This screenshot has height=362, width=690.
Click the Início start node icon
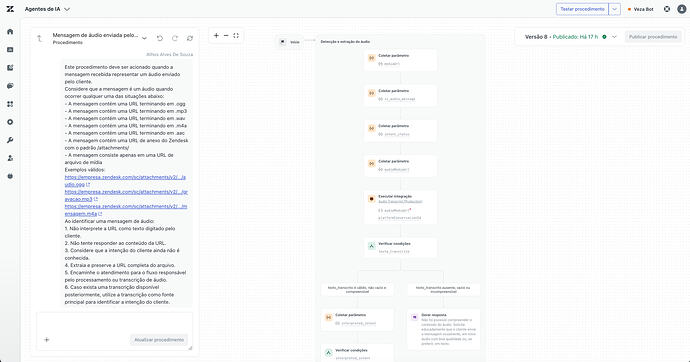(x=283, y=42)
